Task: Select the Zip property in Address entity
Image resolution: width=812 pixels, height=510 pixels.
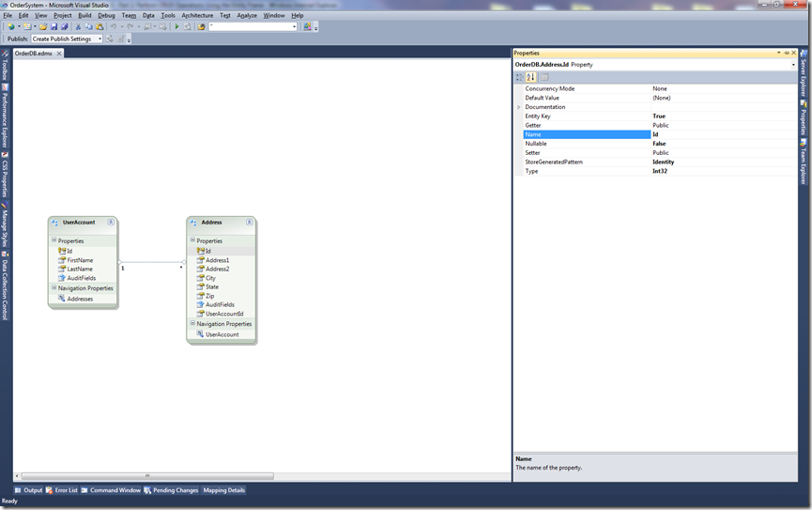Action: [x=209, y=296]
